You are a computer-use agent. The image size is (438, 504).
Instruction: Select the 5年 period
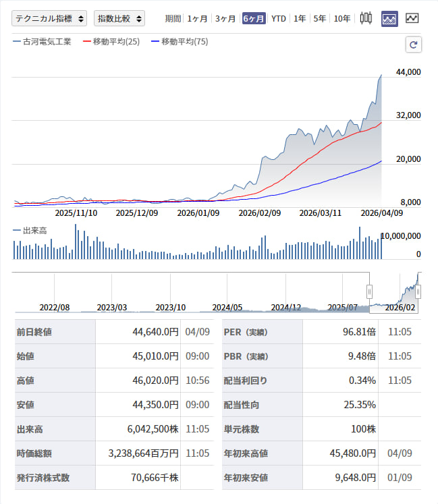320,19
